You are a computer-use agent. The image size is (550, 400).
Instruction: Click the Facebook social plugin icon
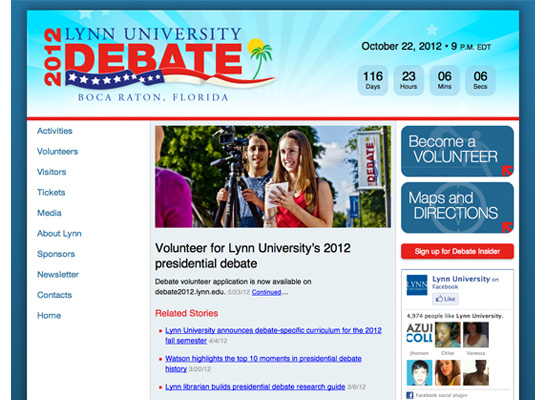[x=410, y=395]
